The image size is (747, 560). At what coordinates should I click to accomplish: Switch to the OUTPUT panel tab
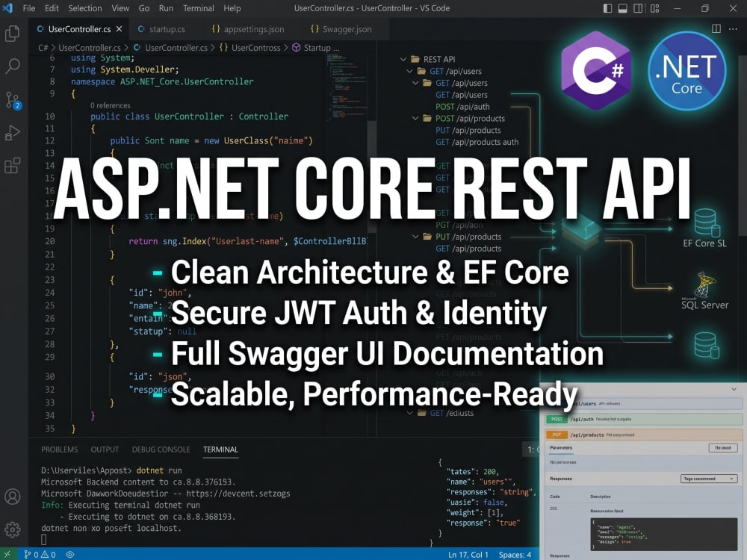(x=105, y=449)
